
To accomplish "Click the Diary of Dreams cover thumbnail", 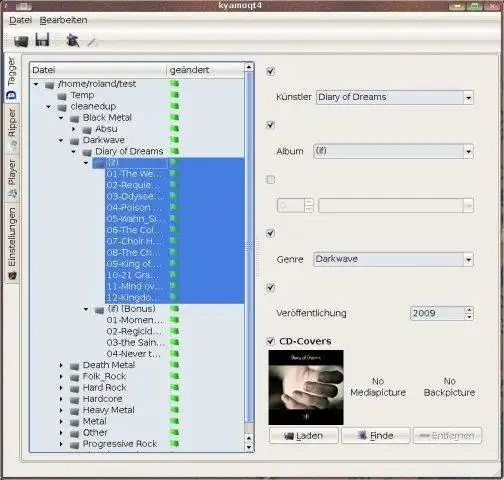I will click(306, 387).
